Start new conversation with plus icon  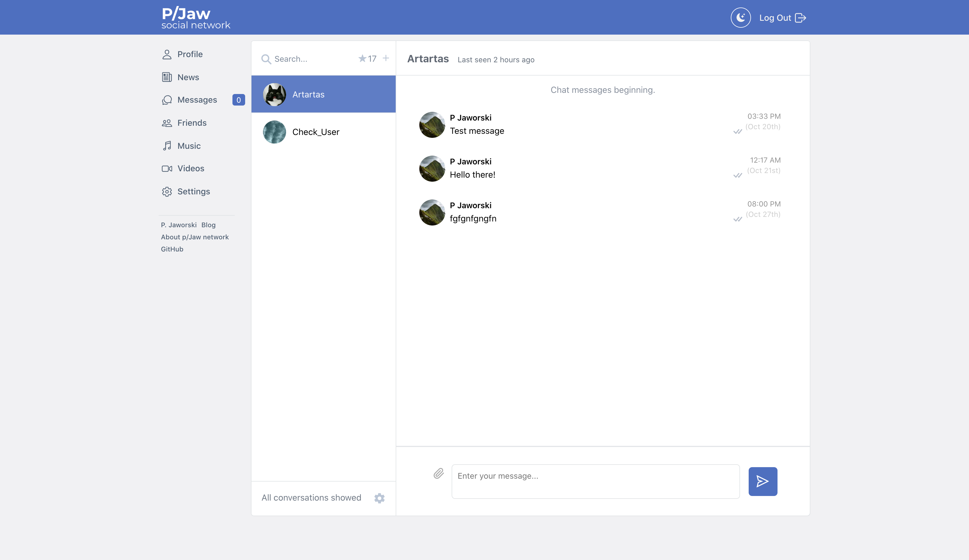386,58
